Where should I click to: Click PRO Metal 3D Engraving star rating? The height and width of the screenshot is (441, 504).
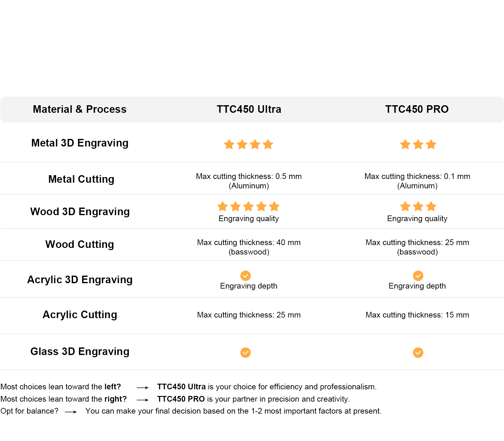(418, 145)
